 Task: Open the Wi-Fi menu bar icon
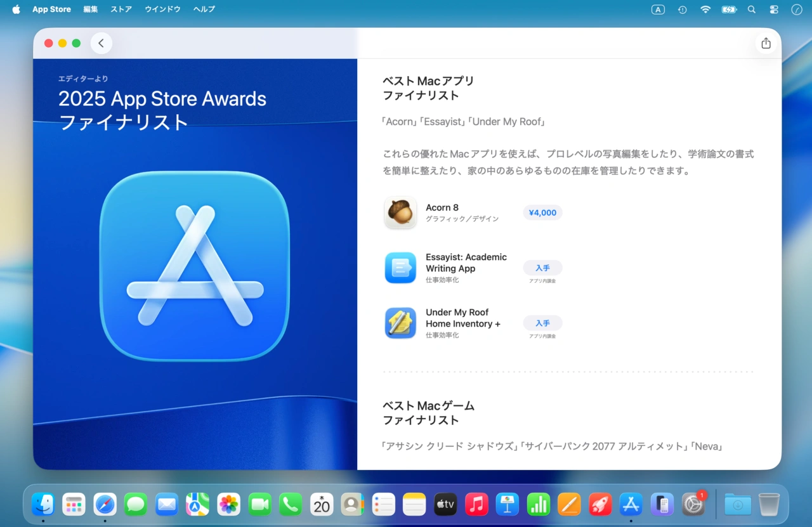click(705, 9)
